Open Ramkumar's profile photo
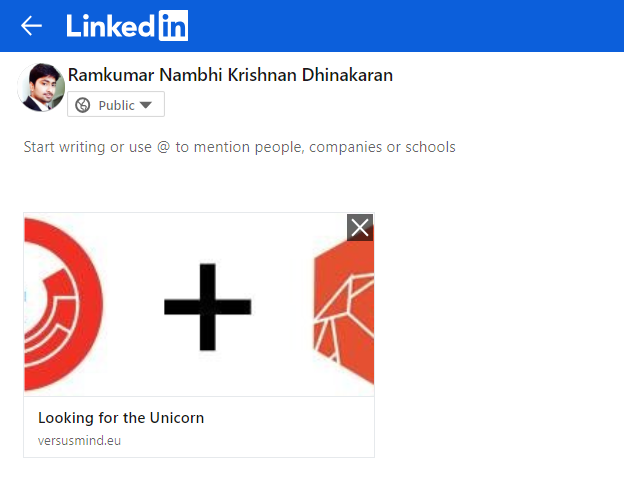Viewport: 624px width, 498px height. [41, 87]
